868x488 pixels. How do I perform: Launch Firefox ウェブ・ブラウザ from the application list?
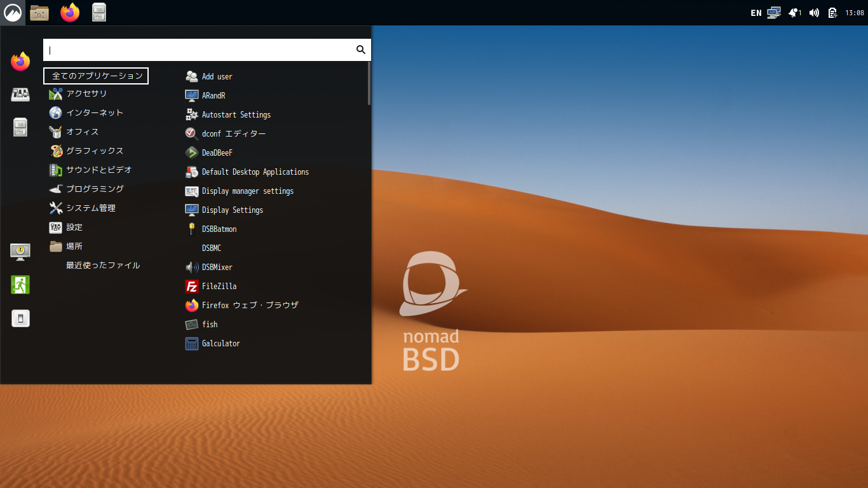click(242, 305)
